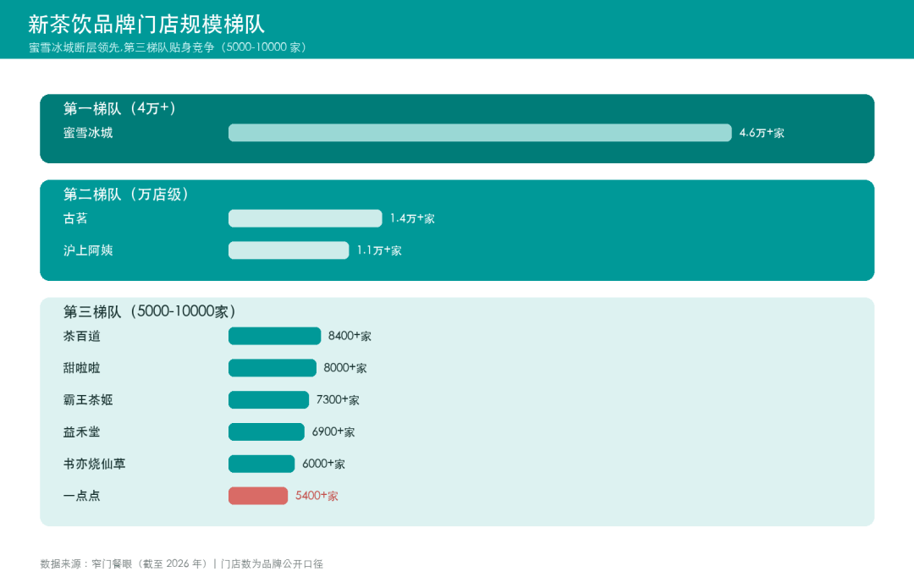Click the 1.4万+家 value
914x588 pixels.
412,218
